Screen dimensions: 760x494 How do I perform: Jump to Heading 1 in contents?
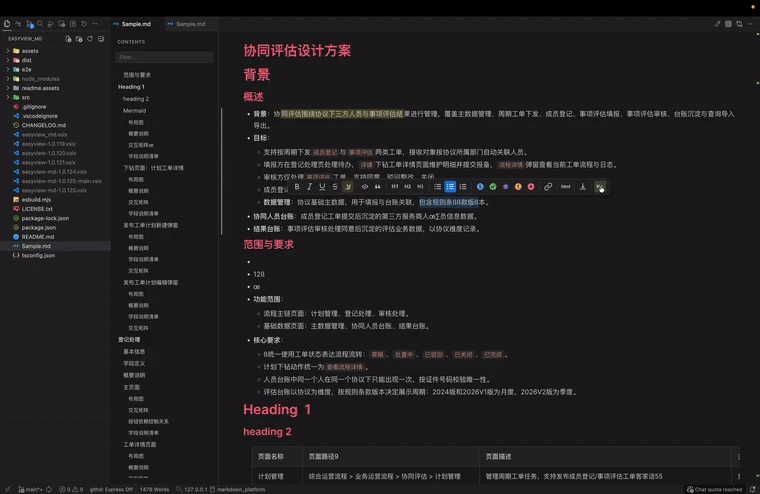pyautogui.click(x=131, y=87)
